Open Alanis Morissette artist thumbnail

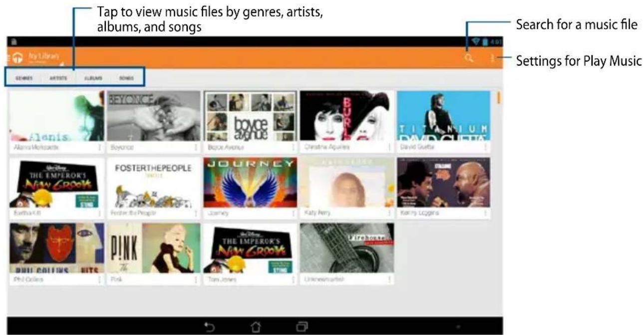57,116
